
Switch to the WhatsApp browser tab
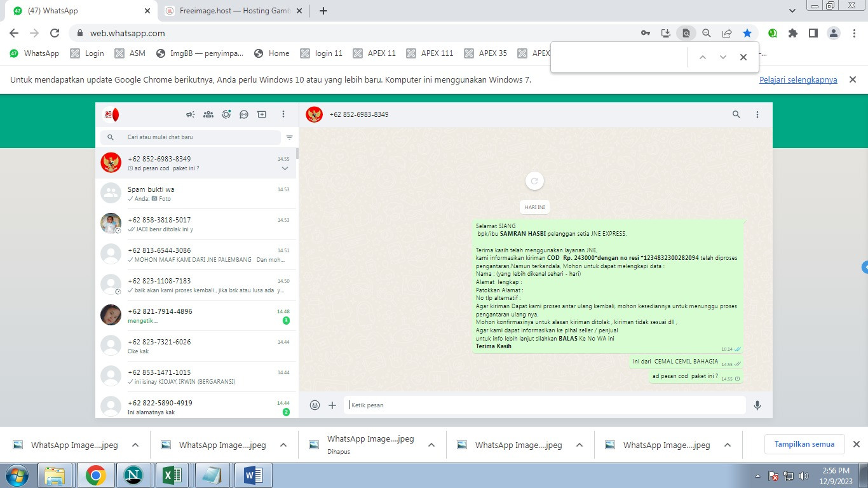coord(80,11)
